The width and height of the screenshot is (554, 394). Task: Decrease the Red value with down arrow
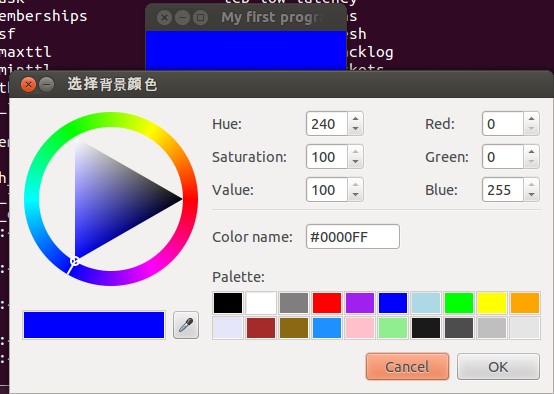point(531,129)
